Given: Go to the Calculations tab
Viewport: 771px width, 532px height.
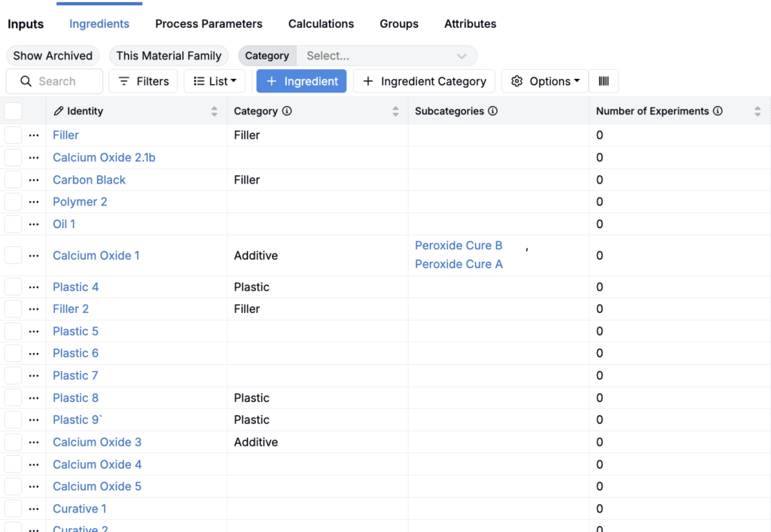Looking at the screenshot, I should coord(321,24).
